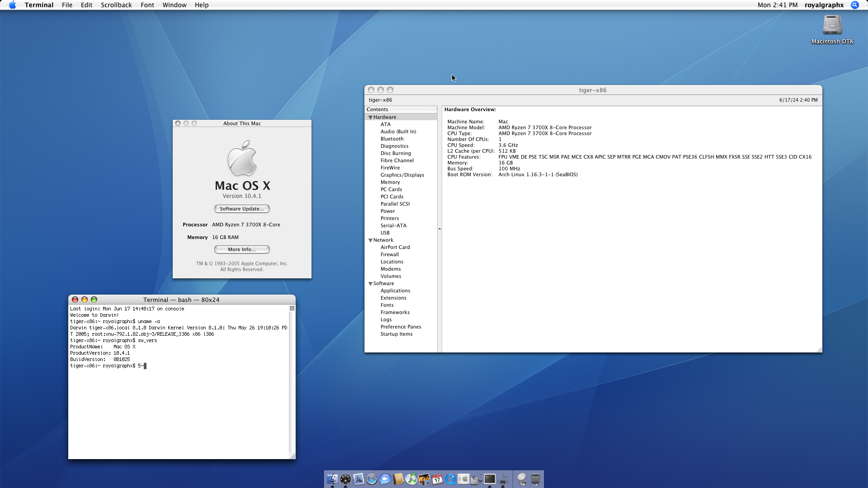Open the Window menu

coord(175,5)
